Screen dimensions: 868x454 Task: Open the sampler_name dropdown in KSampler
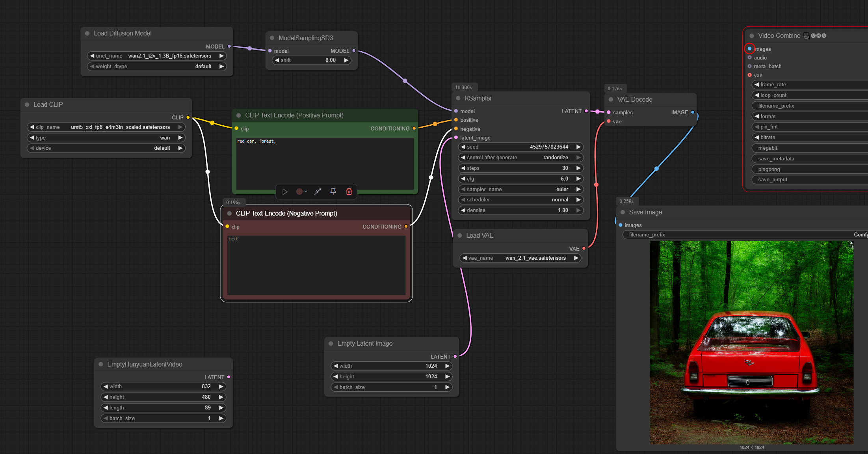[x=520, y=189]
